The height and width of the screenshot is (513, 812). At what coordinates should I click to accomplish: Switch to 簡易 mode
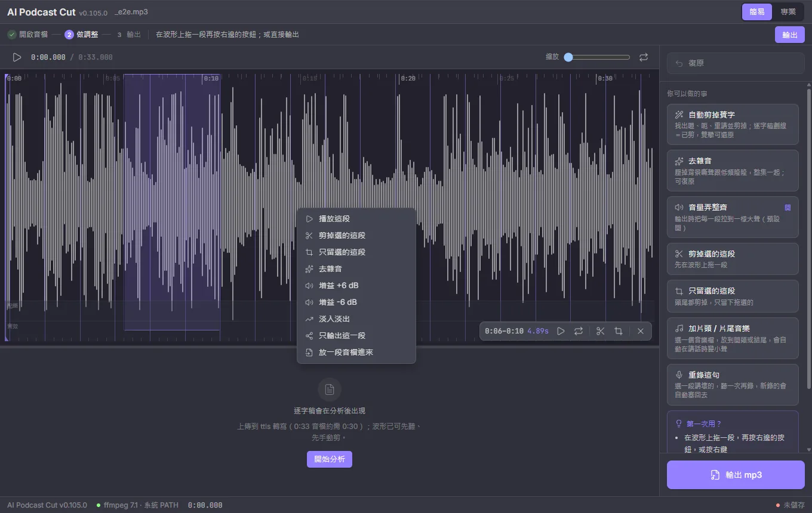756,12
